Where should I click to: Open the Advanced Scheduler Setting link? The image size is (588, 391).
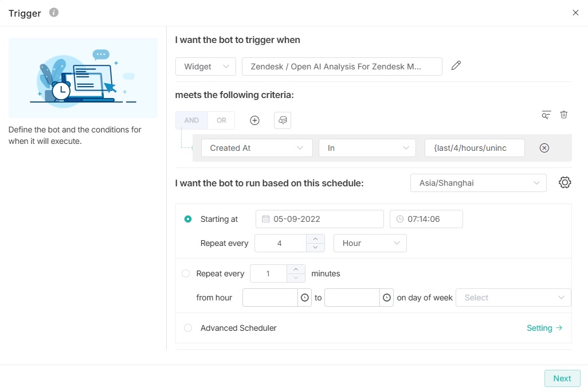(544, 328)
